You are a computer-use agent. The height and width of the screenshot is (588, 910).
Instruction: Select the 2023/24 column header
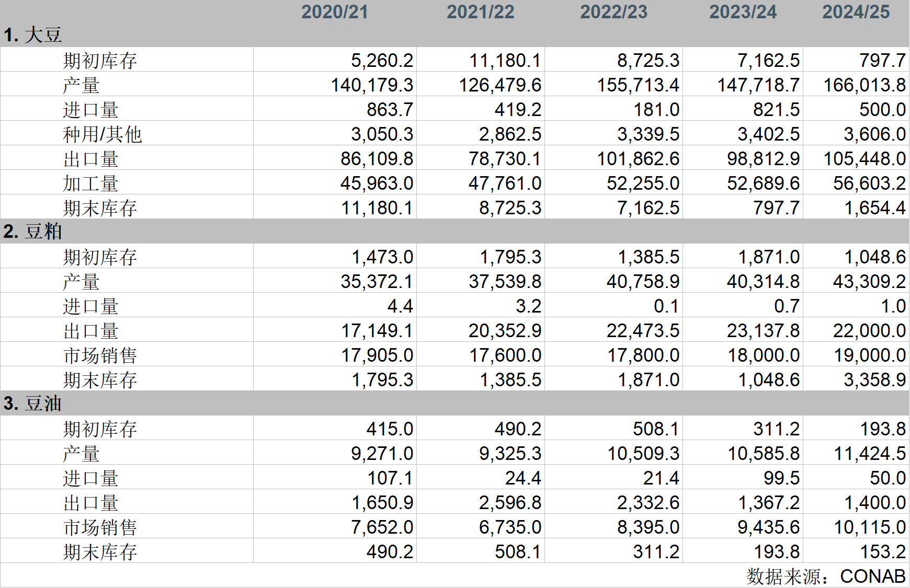[x=743, y=12]
